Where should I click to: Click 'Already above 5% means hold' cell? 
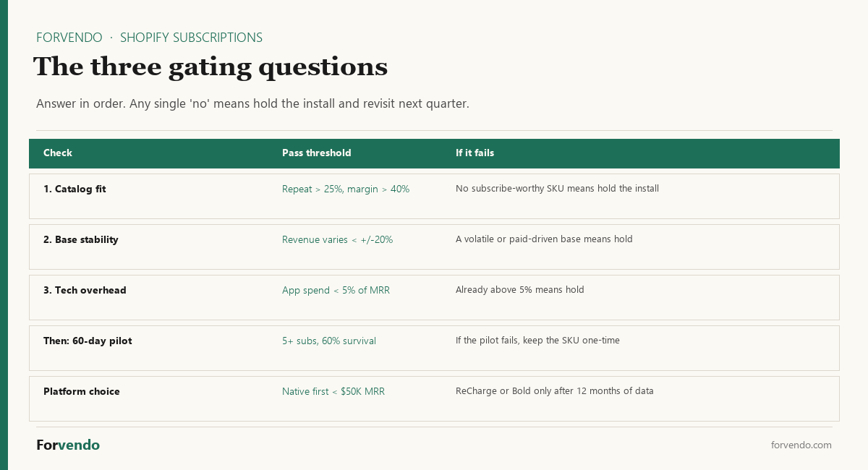tap(520, 290)
